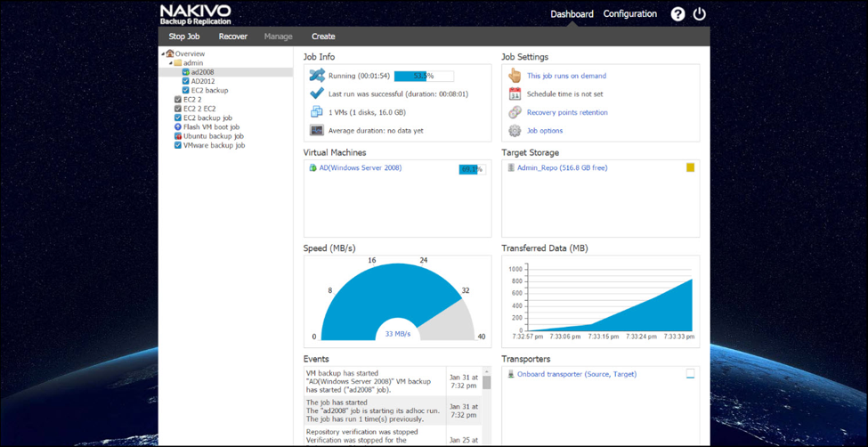Viewport: 868px width, 447px height.
Task: Switch to the Dashboard tab
Action: point(572,14)
